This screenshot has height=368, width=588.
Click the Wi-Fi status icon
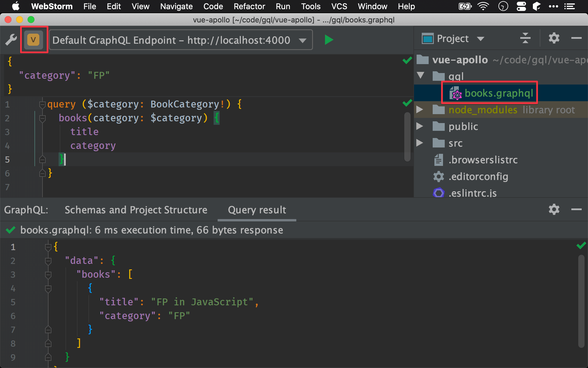pos(483,6)
